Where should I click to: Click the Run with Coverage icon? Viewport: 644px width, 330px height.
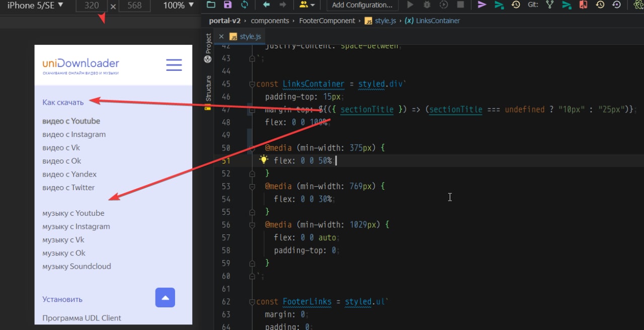point(443,5)
